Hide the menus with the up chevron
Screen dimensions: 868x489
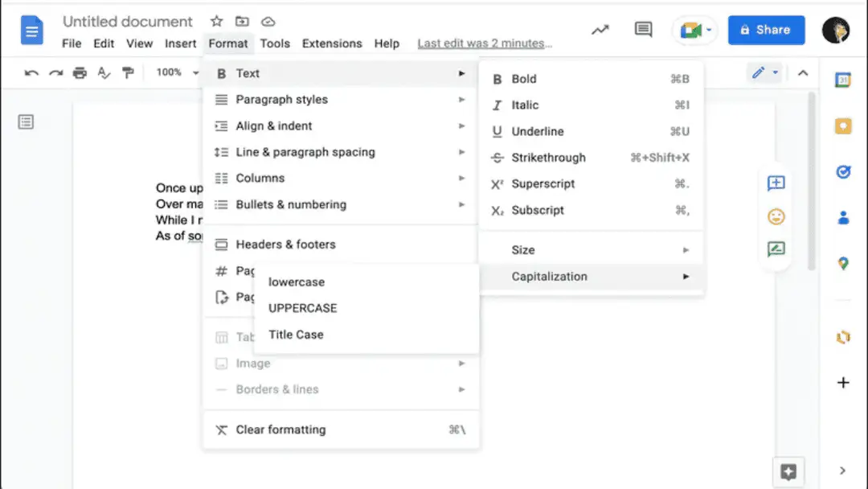pyautogui.click(x=803, y=73)
